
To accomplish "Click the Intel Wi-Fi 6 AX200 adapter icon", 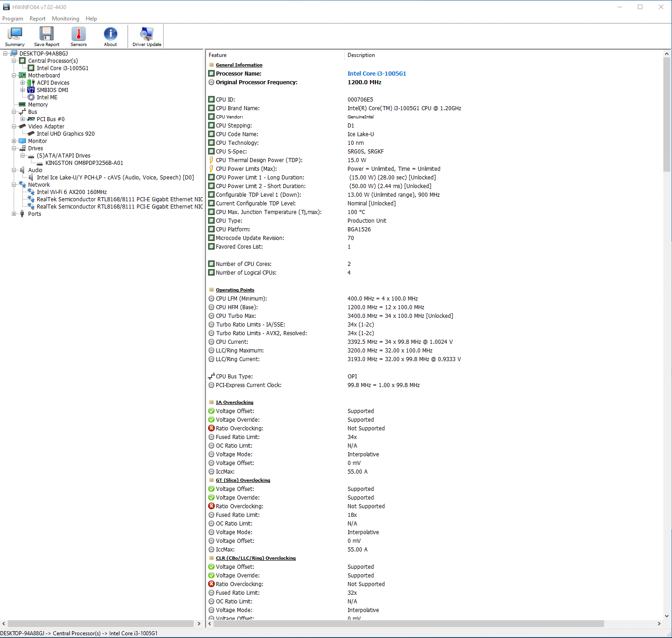I will pos(31,192).
